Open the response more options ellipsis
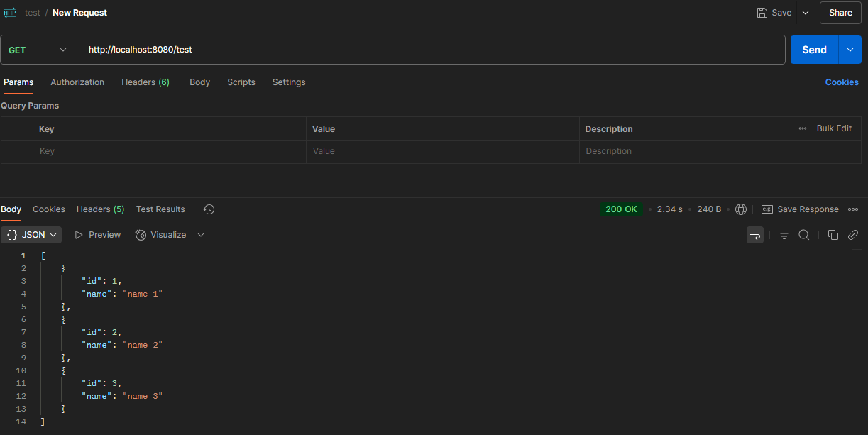This screenshot has width=868, height=435. tap(853, 209)
